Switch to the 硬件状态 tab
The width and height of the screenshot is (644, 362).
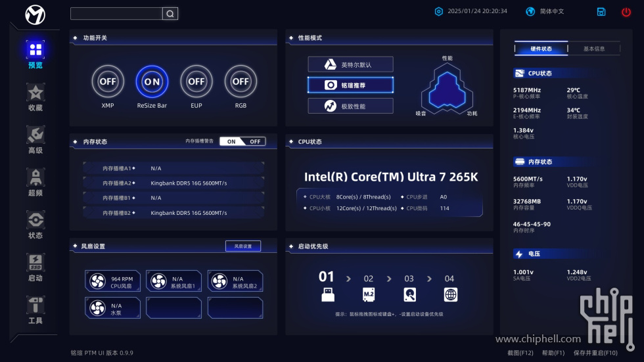[541, 49]
